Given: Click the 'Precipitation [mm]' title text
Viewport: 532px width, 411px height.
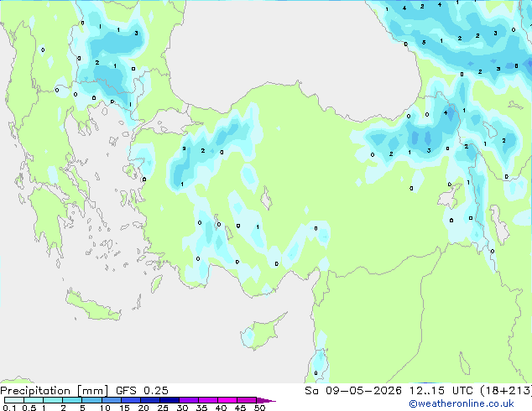Looking at the screenshot, I should 54,391.
